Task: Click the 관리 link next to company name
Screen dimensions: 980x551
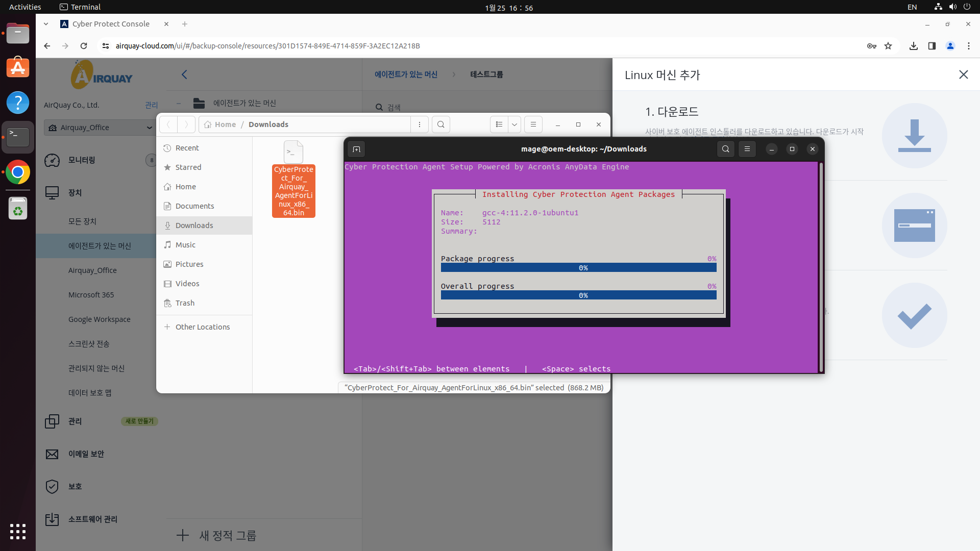Action: (x=151, y=105)
